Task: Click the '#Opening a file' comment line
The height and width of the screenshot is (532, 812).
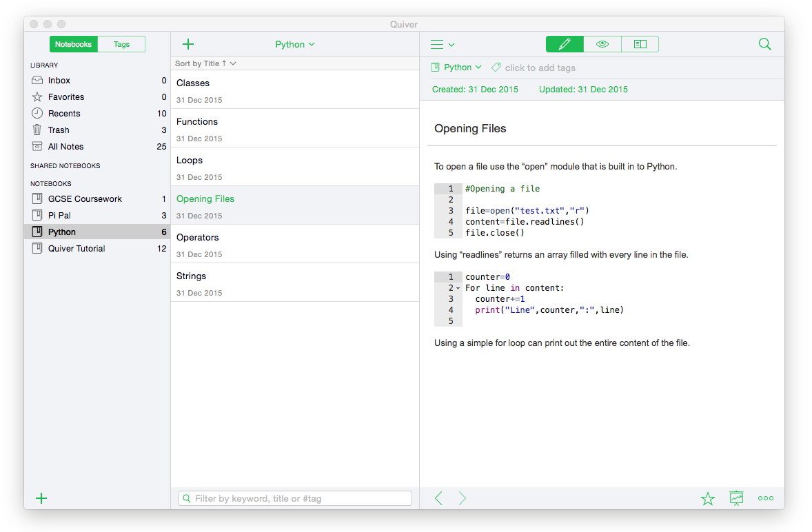Action: pos(503,189)
